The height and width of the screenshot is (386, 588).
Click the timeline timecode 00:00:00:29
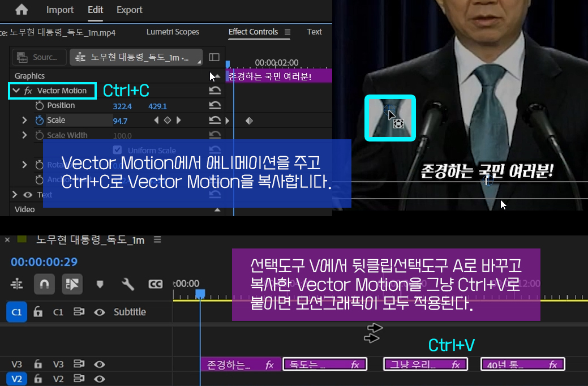click(44, 262)
